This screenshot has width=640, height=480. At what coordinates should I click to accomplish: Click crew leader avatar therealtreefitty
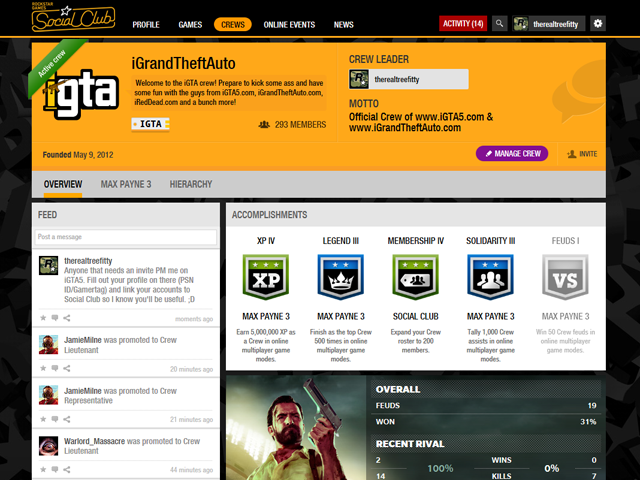pos(359,79)
